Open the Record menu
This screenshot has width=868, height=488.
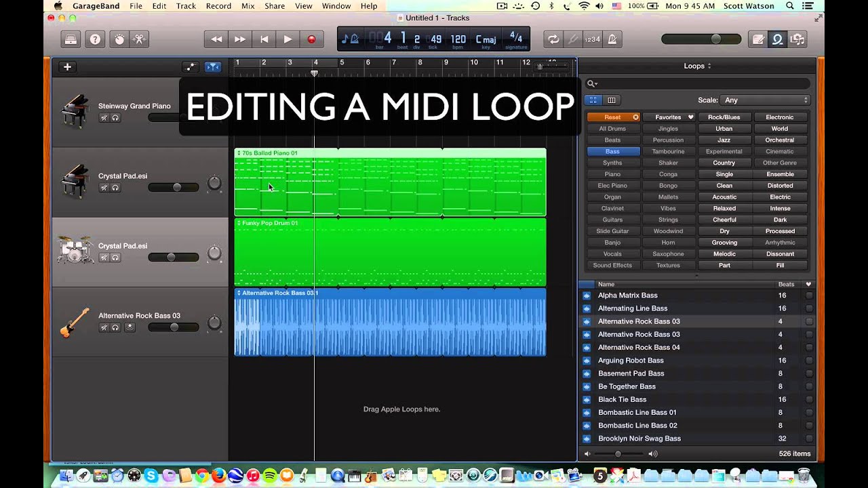tap(218, 6)
